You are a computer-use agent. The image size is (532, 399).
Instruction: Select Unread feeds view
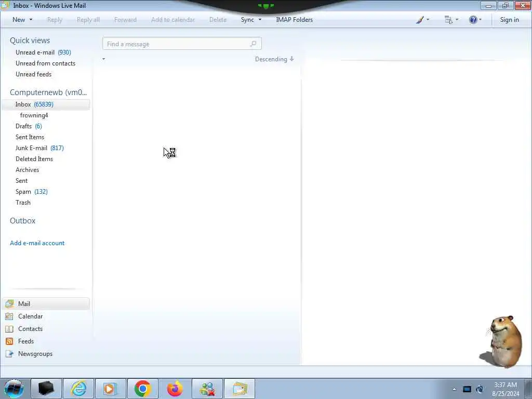tap(34, 74)
